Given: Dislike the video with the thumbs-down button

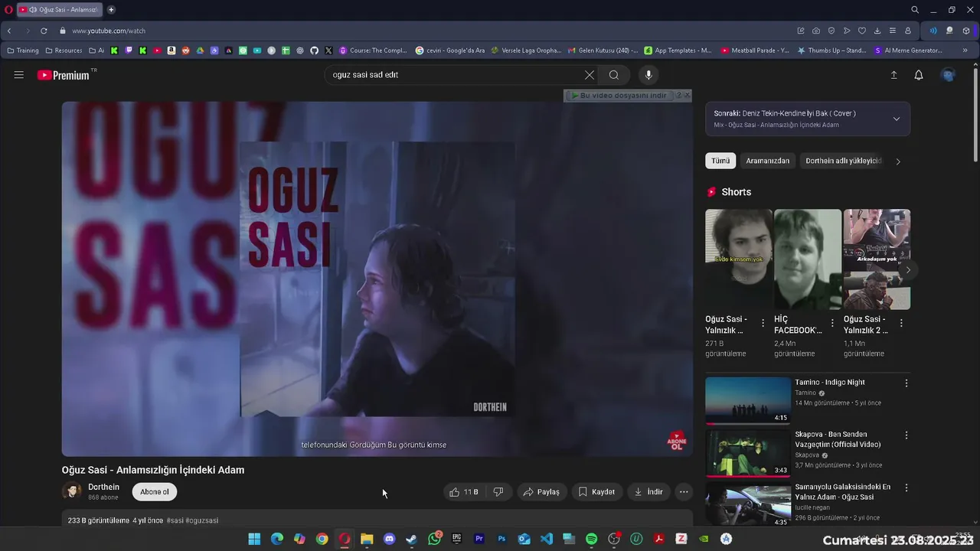Looking at the screenshot, I should tap(498, 492).
